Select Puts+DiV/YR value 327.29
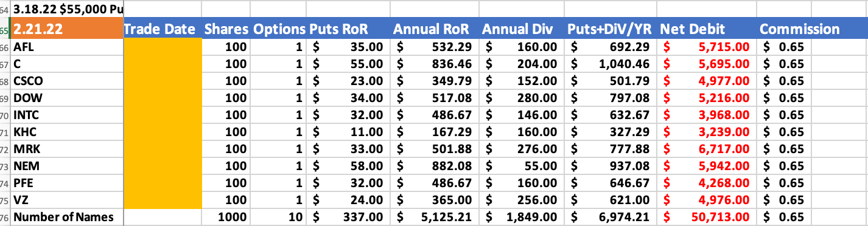The height and width of the screenshot is (226, 868). tap(611, 132)
